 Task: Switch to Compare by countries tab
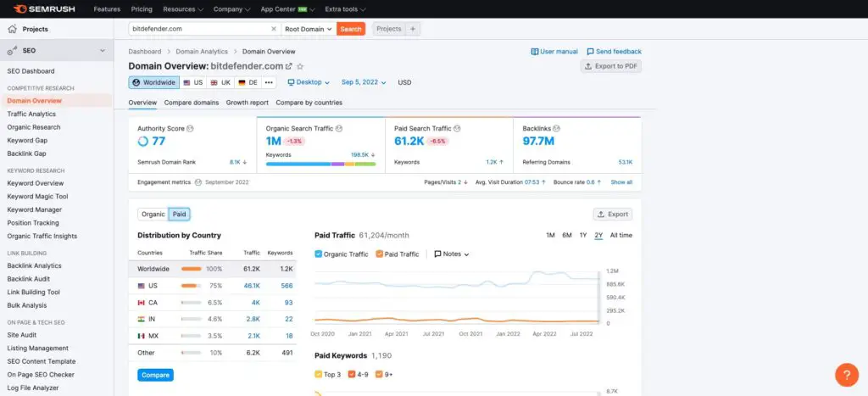pyautogui.click(x=309, y=103)
